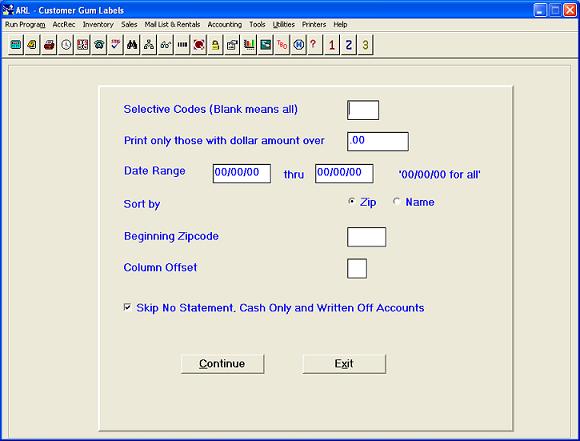Image resolution: width=580 pixels, height=441 pixels.
Task: Click the red question mark icon
Action: (314, 45)
